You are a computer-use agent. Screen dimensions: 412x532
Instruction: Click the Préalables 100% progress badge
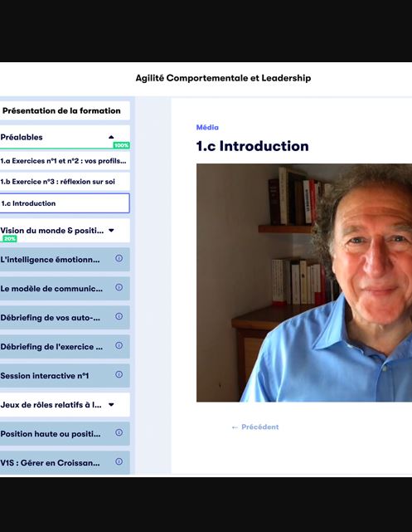click(121, 145)
